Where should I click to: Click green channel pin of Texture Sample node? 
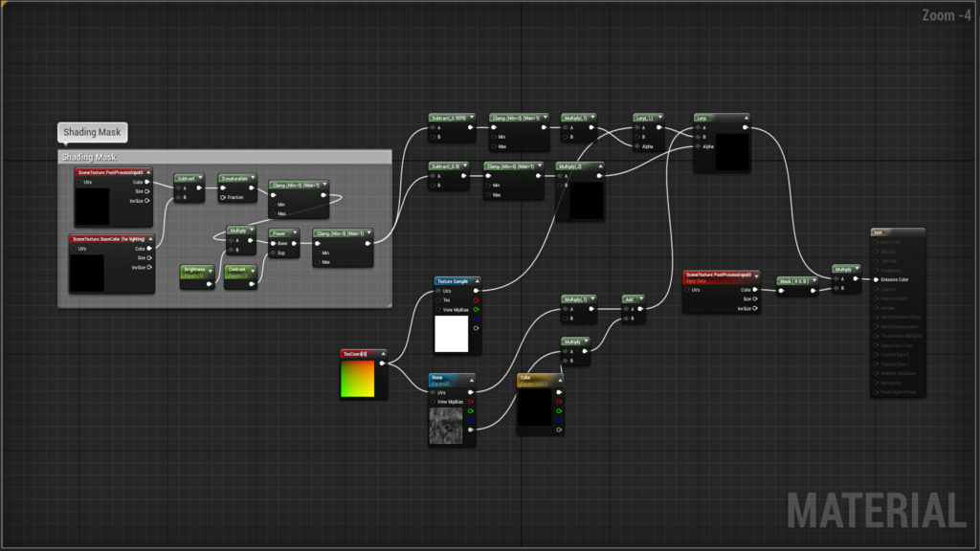(477, 309)
